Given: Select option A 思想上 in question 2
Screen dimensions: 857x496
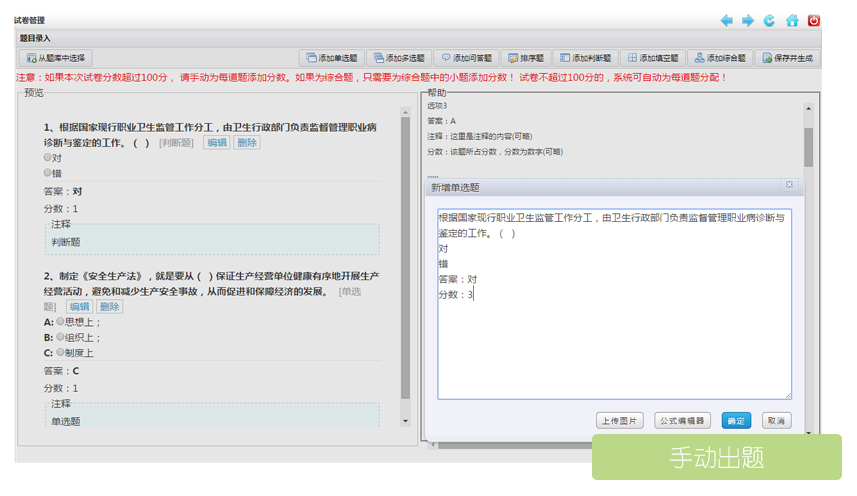Looking at the screenshot, I should (x=60, y=322).
